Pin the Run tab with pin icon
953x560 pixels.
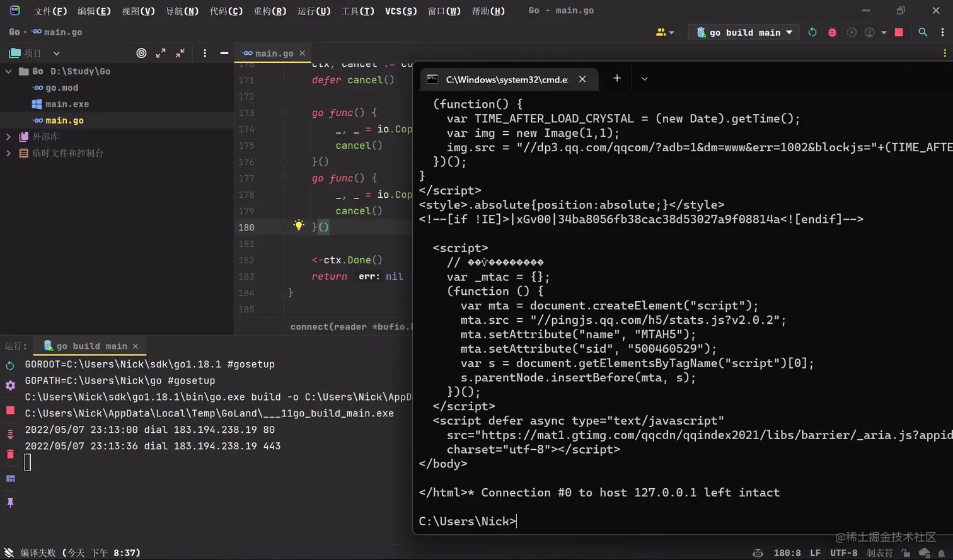pos(10,503)
